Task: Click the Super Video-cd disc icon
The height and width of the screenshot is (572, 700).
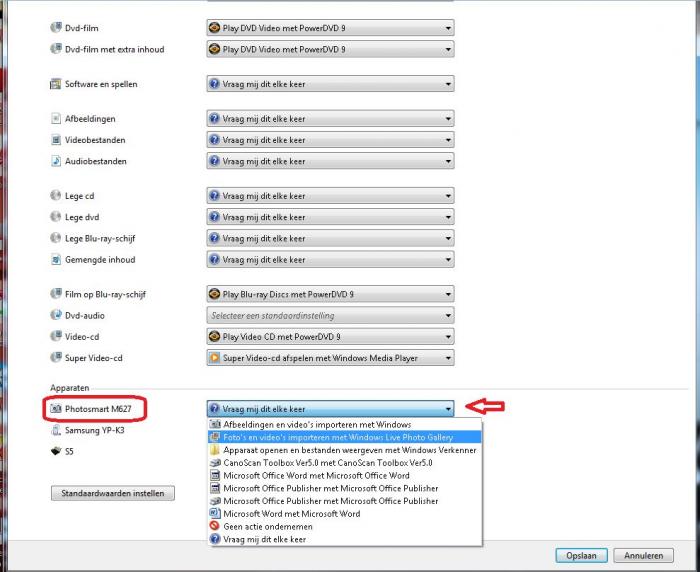Action: (56, 358)
